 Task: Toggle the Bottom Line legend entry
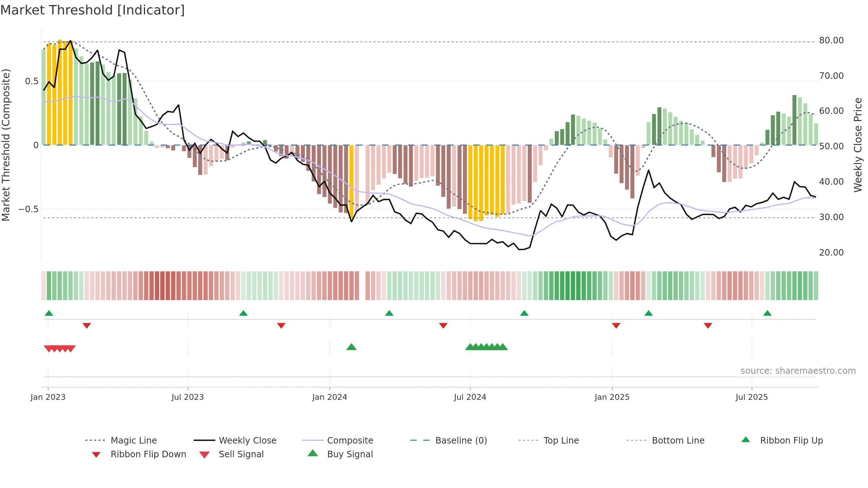pyautogui.click(x=665, y=440)
